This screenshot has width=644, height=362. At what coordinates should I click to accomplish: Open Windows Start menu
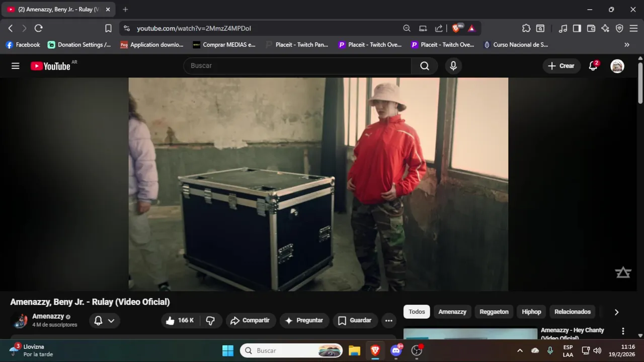click(x=228, y=350)
